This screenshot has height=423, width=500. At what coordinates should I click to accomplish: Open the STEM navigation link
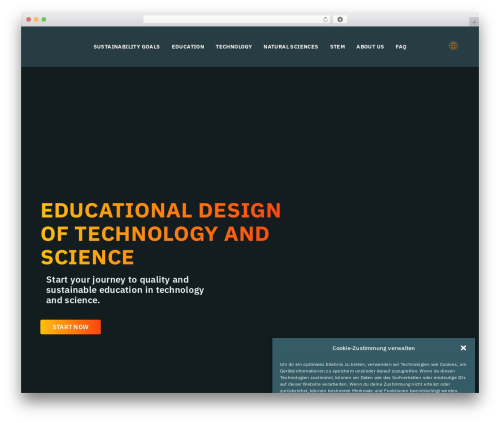[x=337, y=47]
